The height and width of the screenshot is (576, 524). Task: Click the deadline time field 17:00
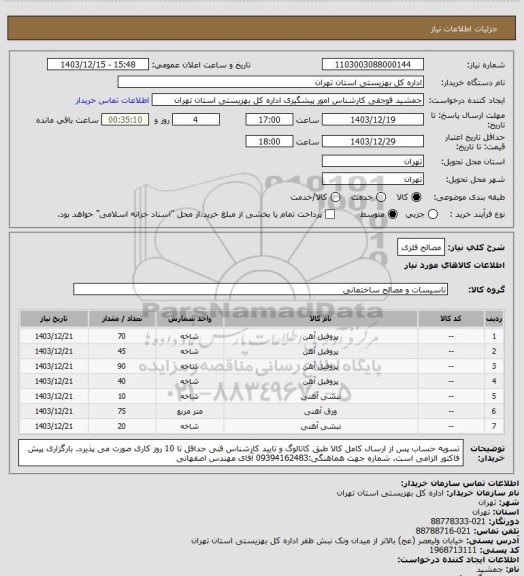[269, 120]
